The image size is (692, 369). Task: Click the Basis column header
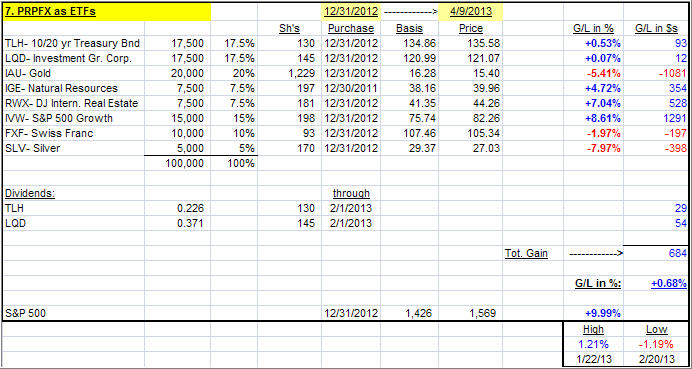[409, 28]
